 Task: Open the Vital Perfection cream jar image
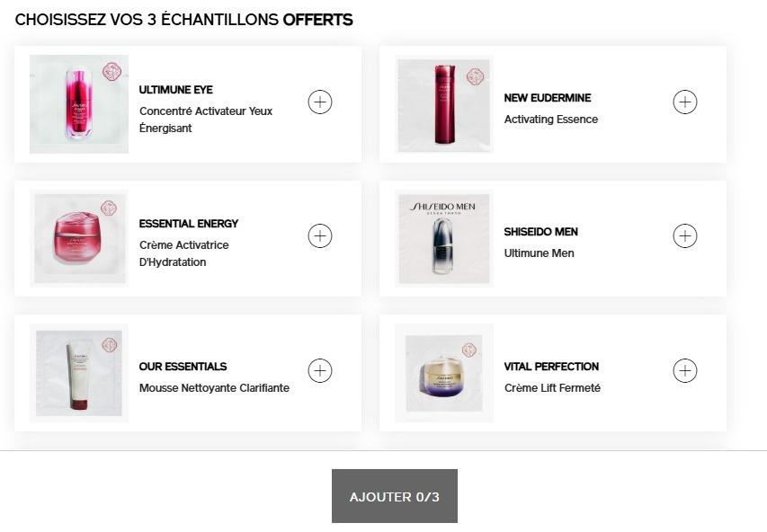coord(444,373)
